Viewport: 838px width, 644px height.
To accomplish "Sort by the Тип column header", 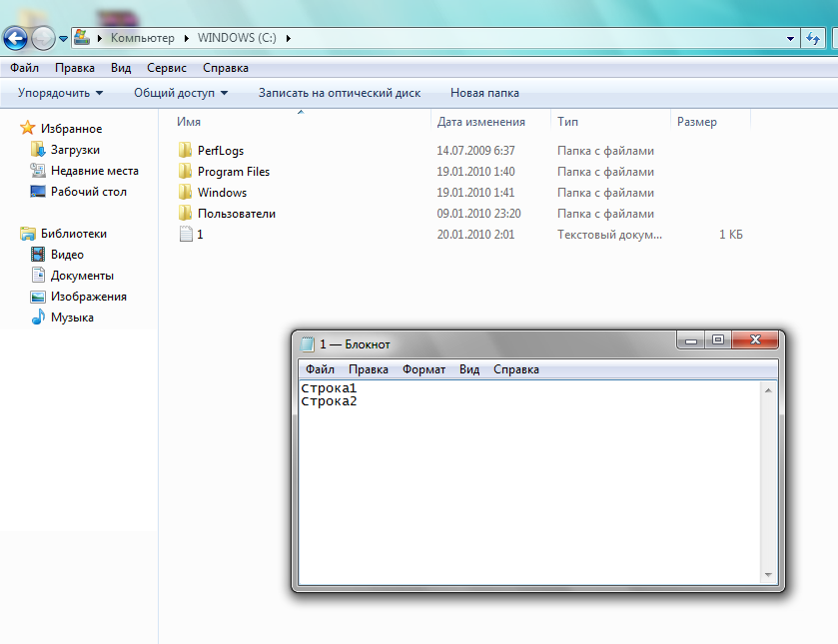I will tap(567, 122).
